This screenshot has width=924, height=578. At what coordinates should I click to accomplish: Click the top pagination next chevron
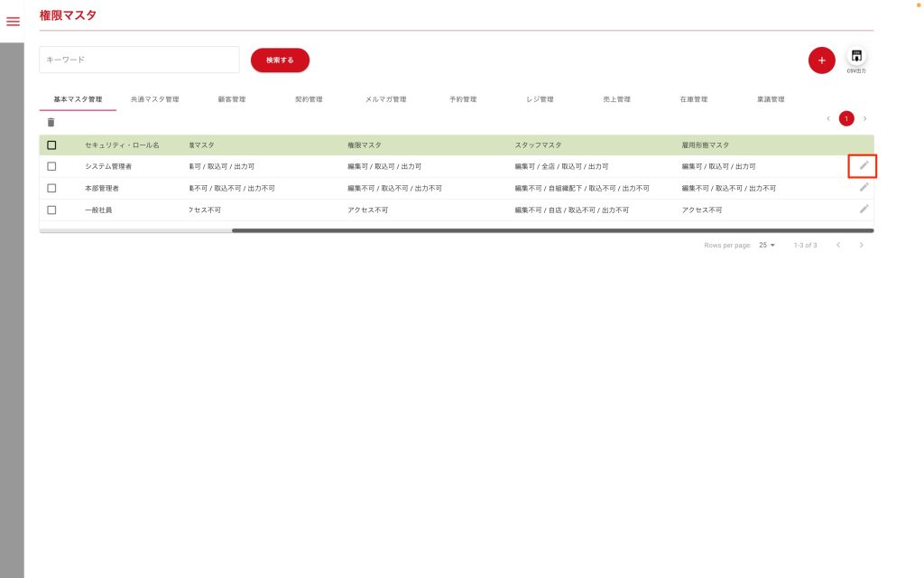[x=864, y=118]
